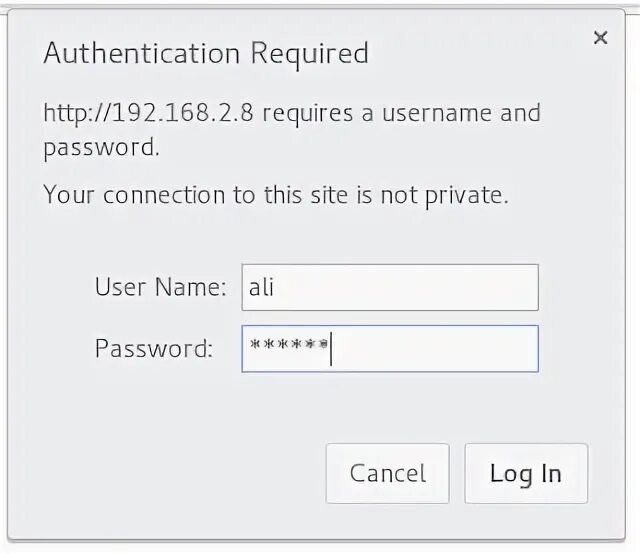Place cursor on "ali" in User Name
The image size is (640, 554).
[260, 287]
